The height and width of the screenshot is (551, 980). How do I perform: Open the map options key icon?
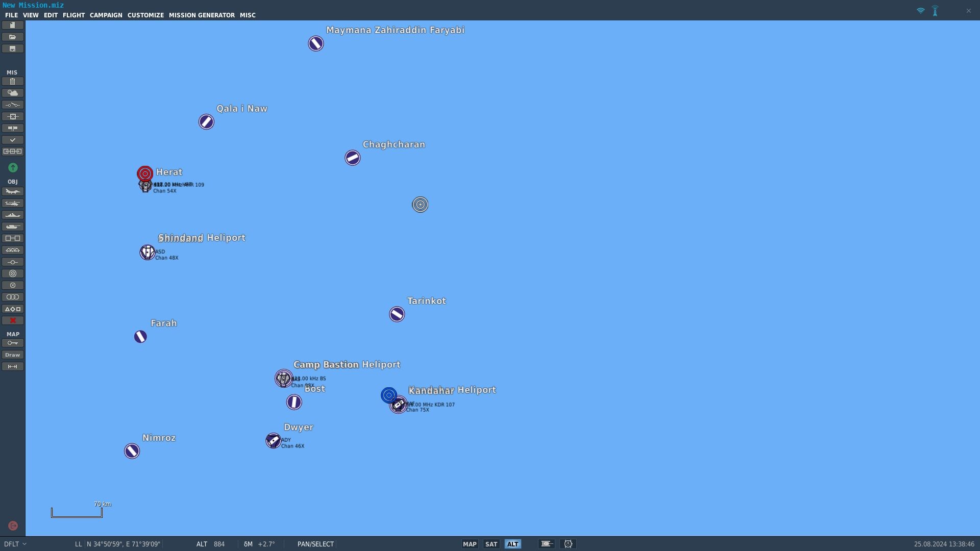(12, 343)
